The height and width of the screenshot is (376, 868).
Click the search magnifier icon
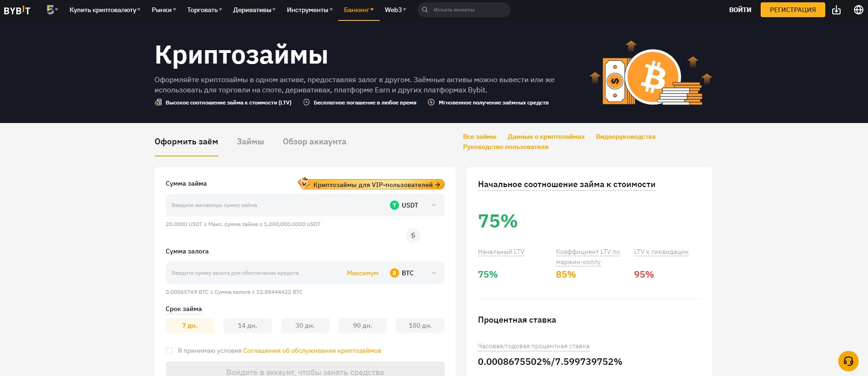point(425,10)
